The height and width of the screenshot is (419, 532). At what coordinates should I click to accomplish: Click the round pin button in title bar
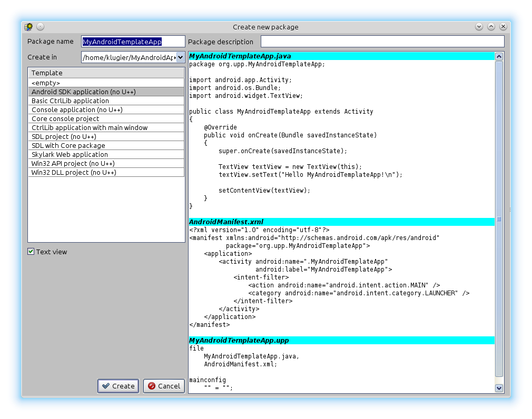(x=41, y=27)
